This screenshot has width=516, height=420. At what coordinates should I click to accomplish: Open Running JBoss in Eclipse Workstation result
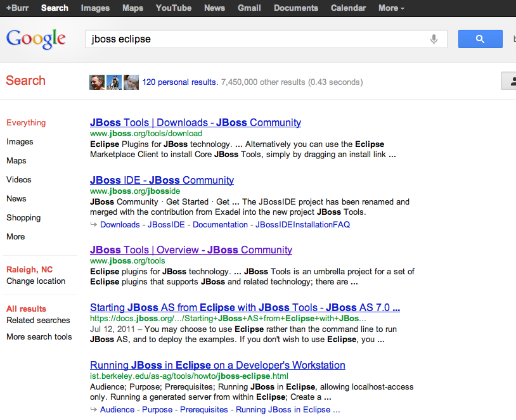tap(217, 365)
